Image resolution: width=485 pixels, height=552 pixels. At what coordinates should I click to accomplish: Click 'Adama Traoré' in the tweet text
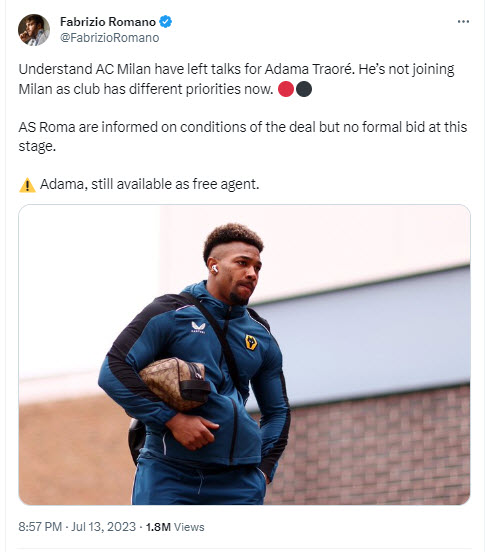pos(308,69)
